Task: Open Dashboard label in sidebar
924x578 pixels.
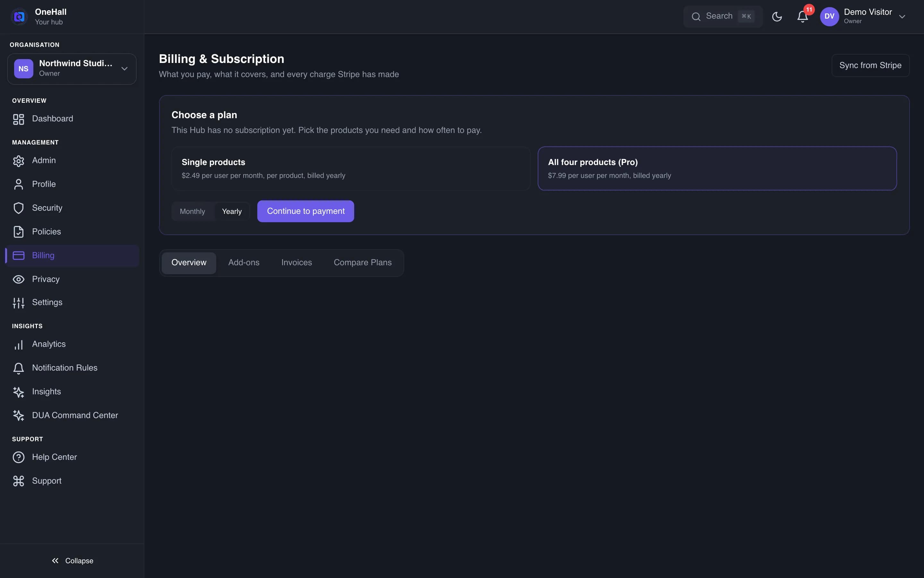Action: (x=53, y=119)
